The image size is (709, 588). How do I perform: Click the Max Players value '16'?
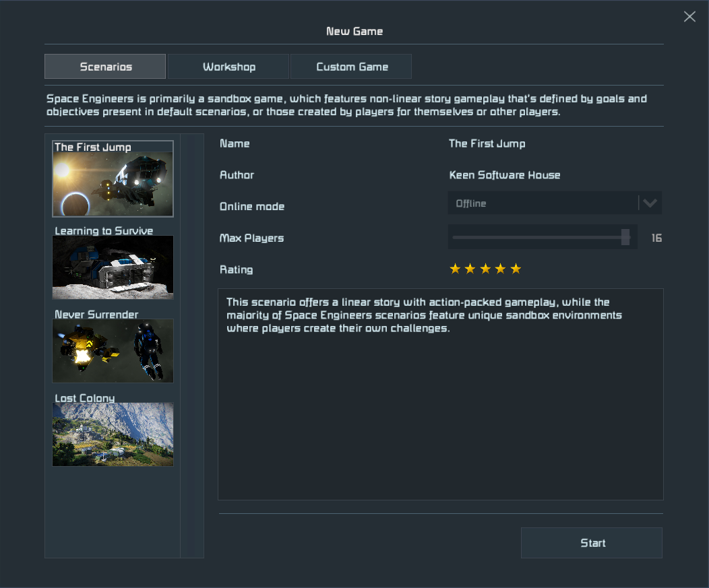click(656, 238)
